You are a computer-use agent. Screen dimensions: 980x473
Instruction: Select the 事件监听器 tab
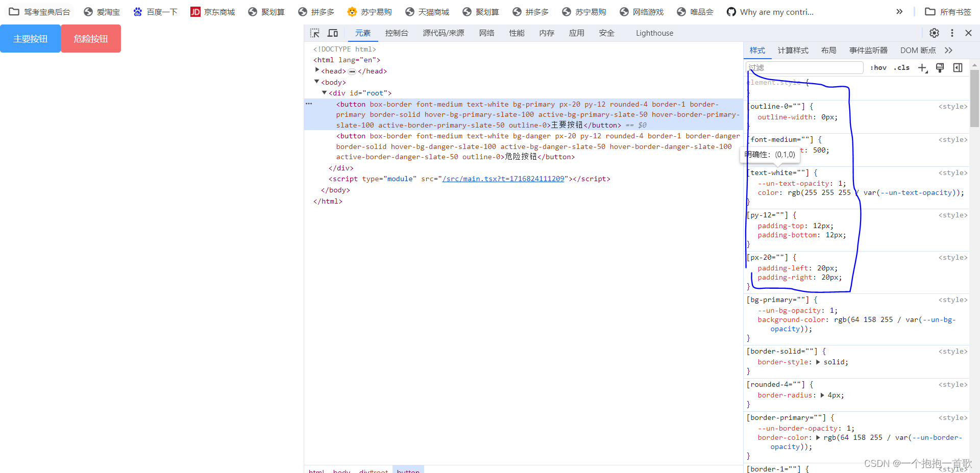tap(868, 51)
